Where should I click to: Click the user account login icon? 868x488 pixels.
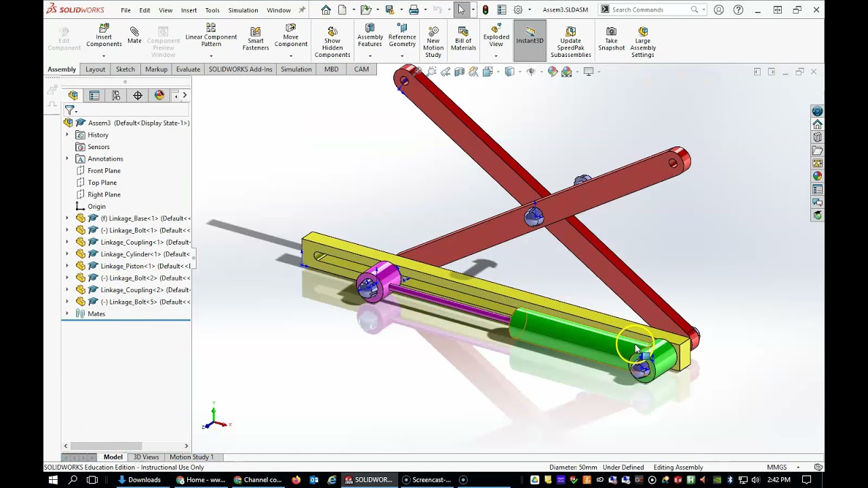pos(719,9)
